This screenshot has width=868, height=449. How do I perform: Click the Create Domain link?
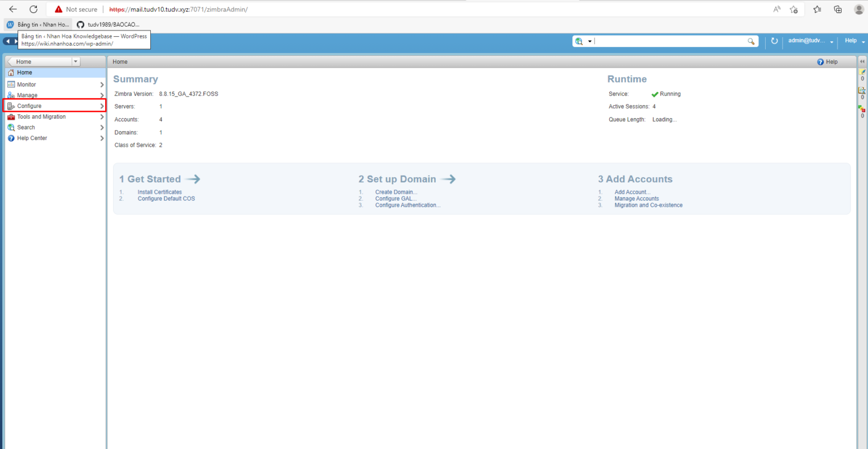pos(396,191)
